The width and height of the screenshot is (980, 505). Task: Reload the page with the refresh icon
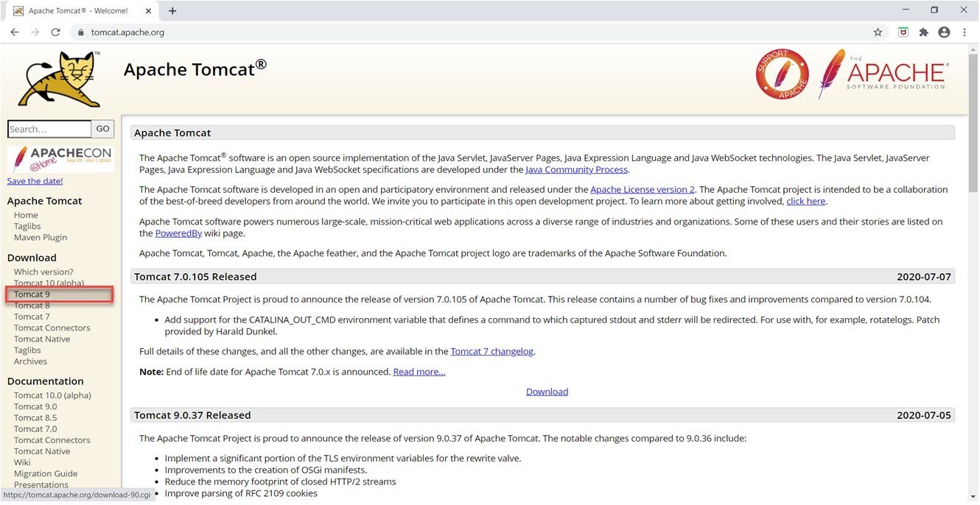[55, 32]
